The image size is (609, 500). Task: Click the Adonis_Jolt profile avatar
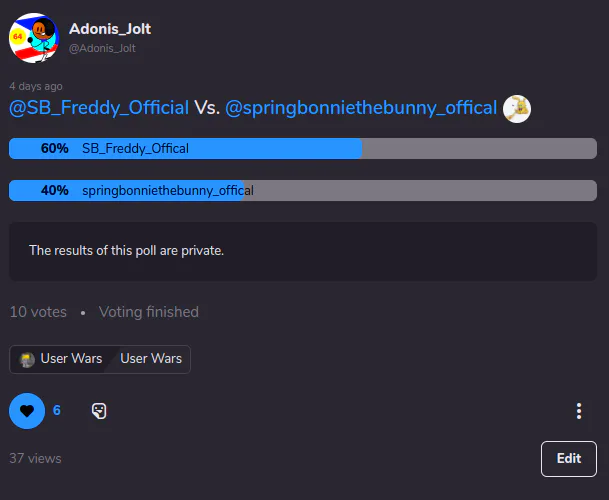click(34, 38)
